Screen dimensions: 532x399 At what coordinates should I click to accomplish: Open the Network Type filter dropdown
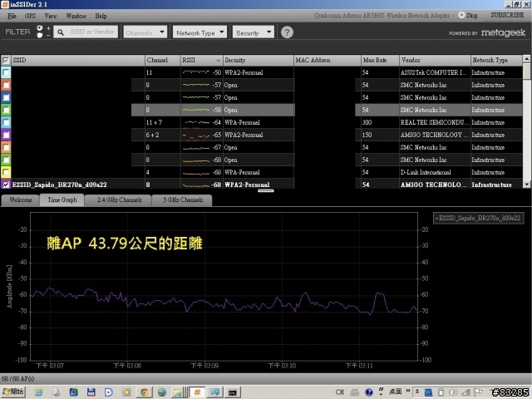[x=199, y=32]
